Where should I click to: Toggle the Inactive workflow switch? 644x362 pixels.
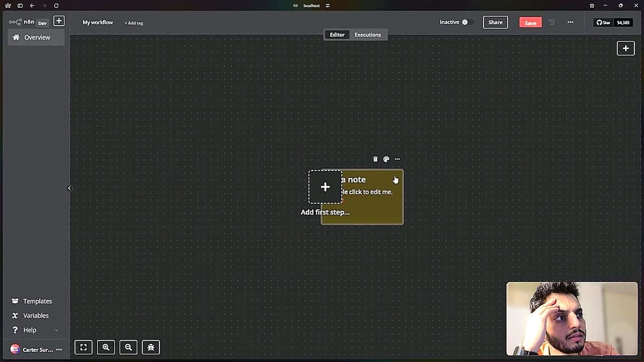tap(467, 22)
